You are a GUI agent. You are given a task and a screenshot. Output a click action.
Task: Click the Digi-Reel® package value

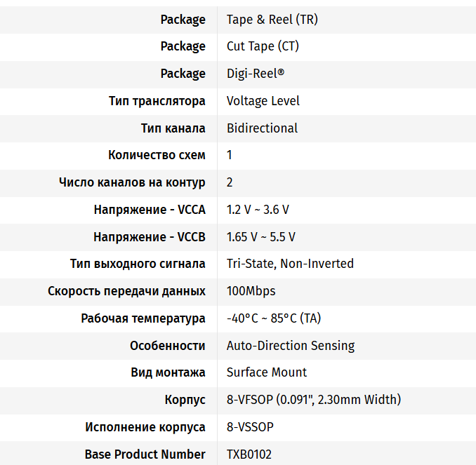click(x=256, y=74)
